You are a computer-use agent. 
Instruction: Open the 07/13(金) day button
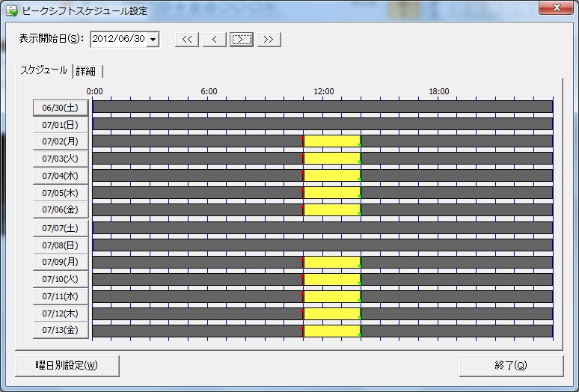pyautogui.click(x=61, y=330)
